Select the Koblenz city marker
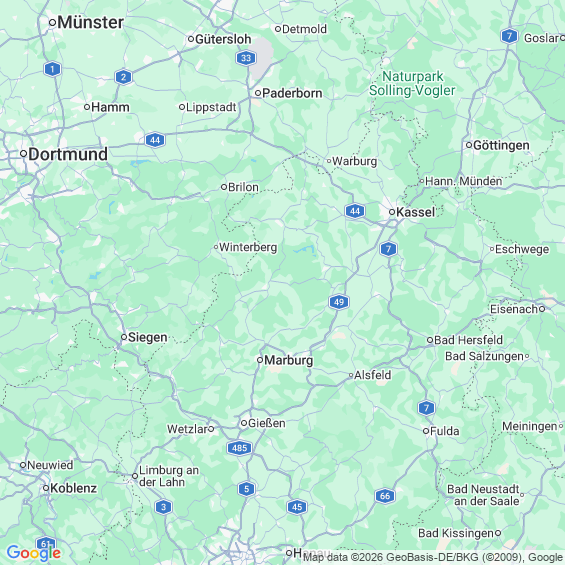Viewport: 565px width, 565px height. [46, 488]
